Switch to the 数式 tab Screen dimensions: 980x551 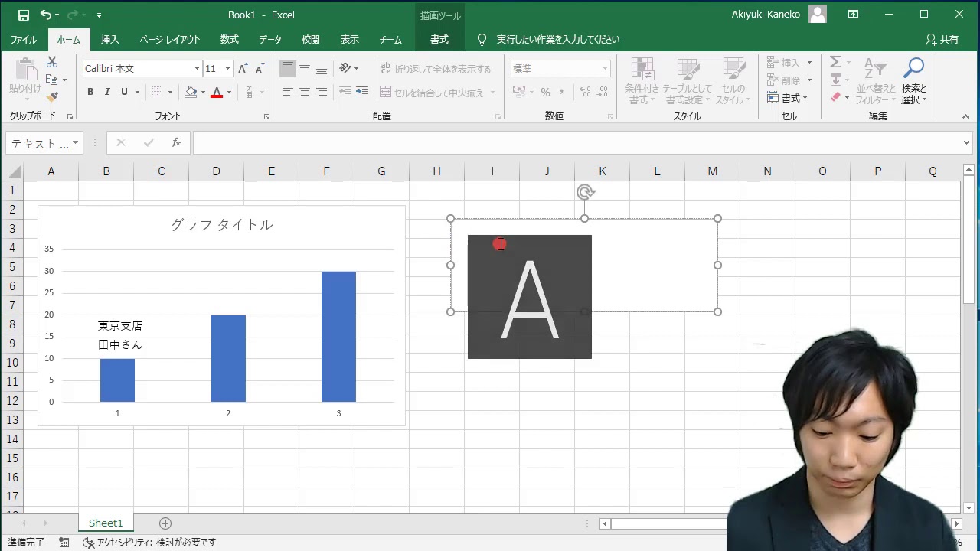pos(230,40)
